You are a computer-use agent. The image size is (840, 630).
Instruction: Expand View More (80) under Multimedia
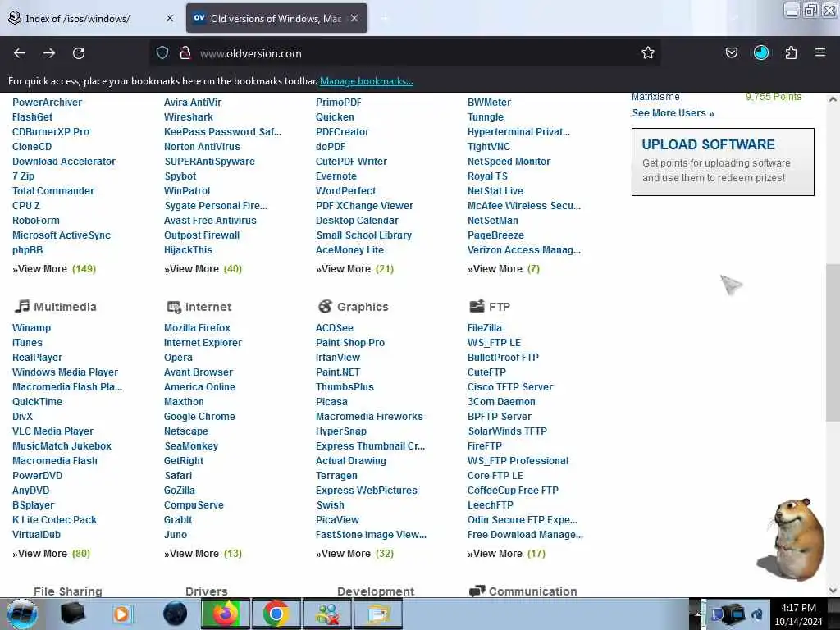52,554
